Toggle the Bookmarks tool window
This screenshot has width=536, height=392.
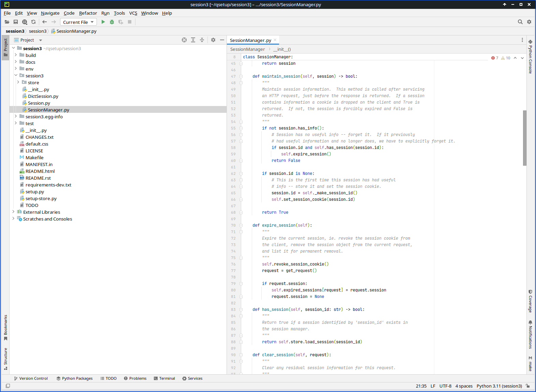(5, 328)
